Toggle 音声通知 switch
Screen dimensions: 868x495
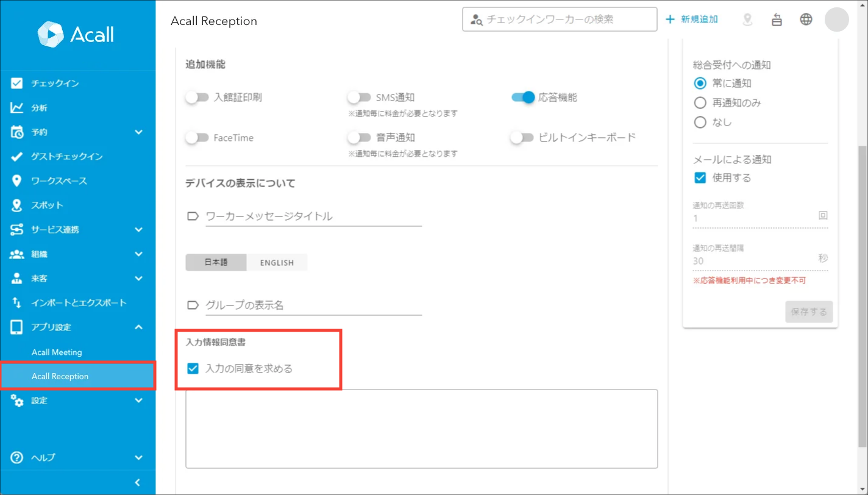(359, 138)
